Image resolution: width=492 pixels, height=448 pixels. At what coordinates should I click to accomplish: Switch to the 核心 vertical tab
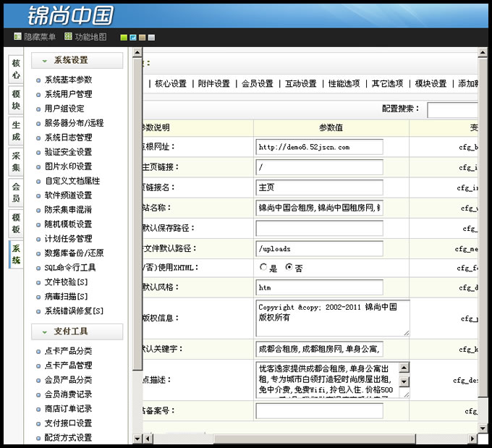pos(16,69)
